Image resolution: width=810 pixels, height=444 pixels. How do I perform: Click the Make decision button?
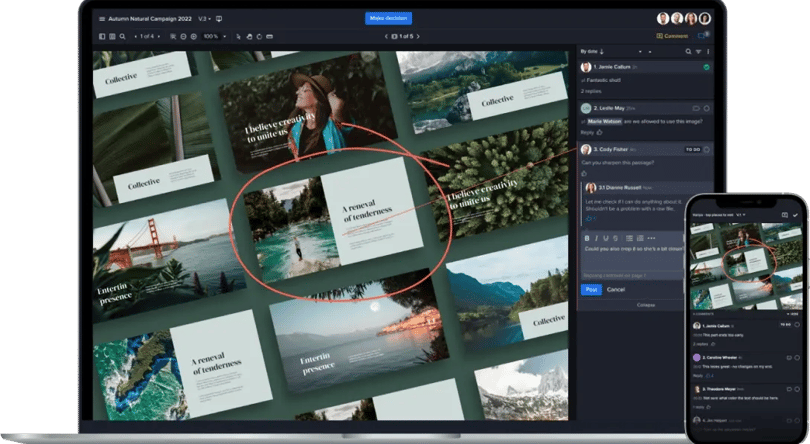[389, 18]
